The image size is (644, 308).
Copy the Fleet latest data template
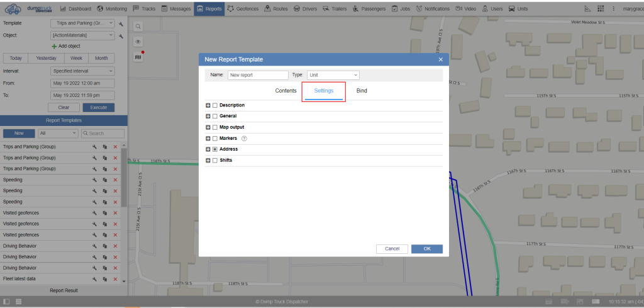click(105, 279)
